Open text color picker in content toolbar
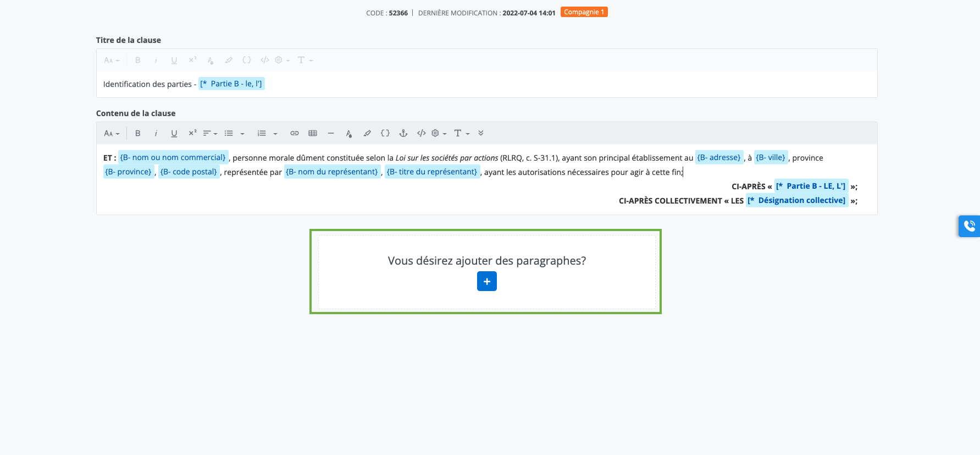 tap(349, 133)
